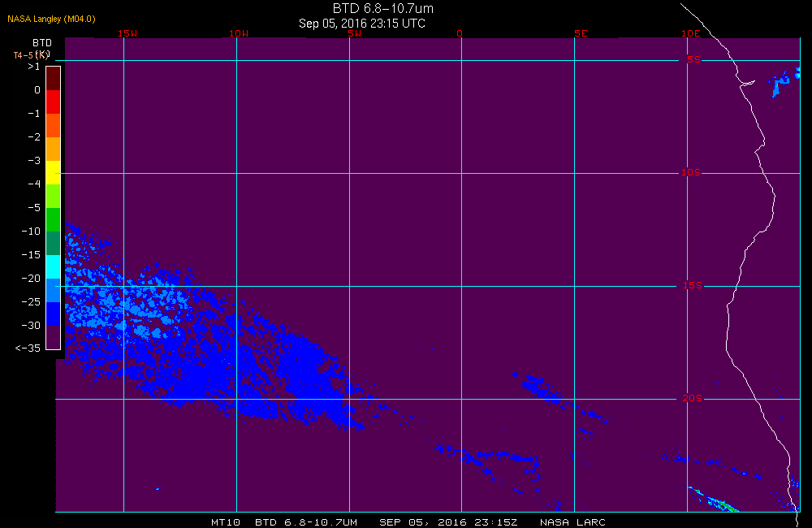The height and width of the screenshot is (528, 812).
Task: Click the 0 longitude and 15S gridline intersection
Action: click(461, 286)
